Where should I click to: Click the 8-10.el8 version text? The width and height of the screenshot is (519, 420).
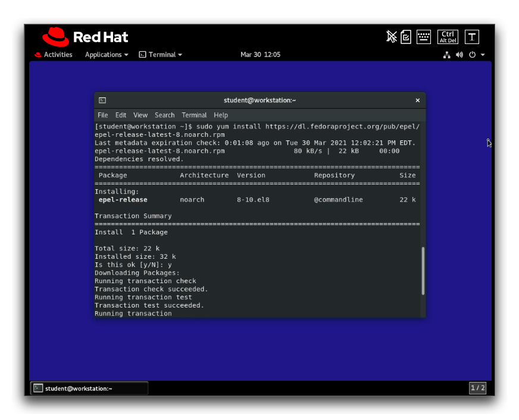[x=253, y=200]
